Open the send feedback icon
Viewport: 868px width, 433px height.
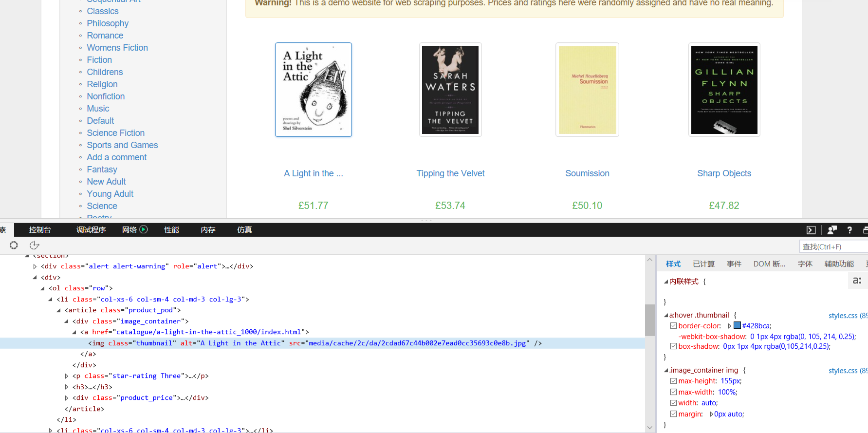click(832, 230)
